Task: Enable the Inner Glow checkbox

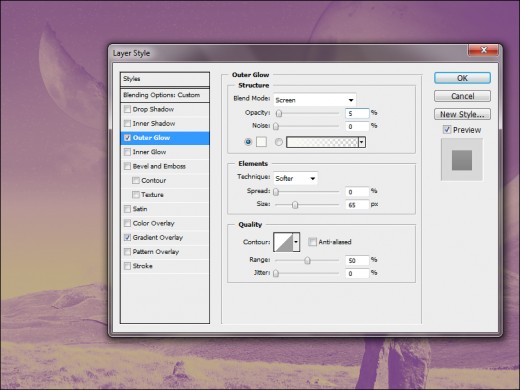Action: click(x=127, y=152)
